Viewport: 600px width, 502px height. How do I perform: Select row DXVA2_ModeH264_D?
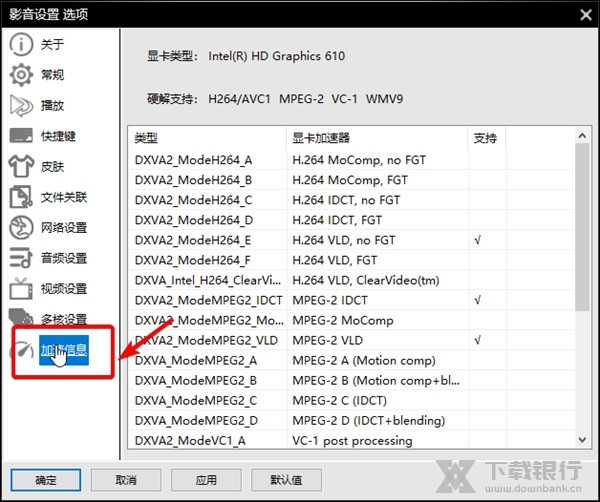pos(351,220)
